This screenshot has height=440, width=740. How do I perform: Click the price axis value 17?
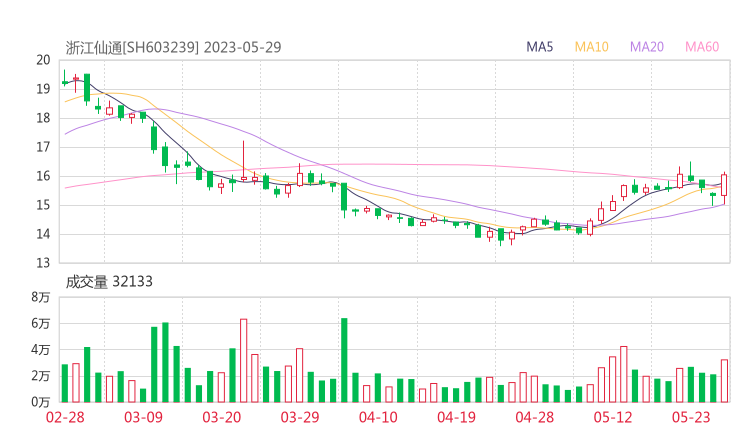(x=43, y=147)
